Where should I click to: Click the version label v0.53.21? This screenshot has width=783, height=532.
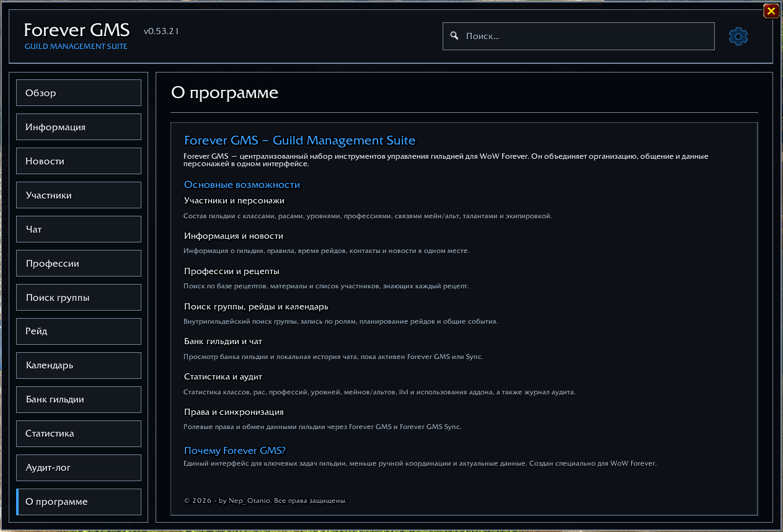pyautogui.click(x=161, y=31)
